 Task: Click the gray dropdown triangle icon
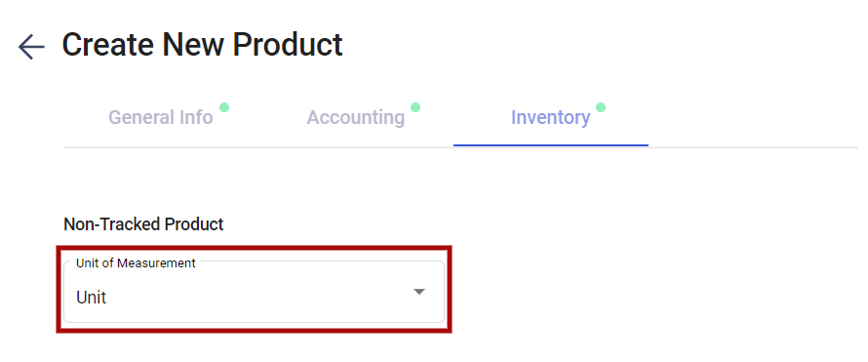point(419,292)
